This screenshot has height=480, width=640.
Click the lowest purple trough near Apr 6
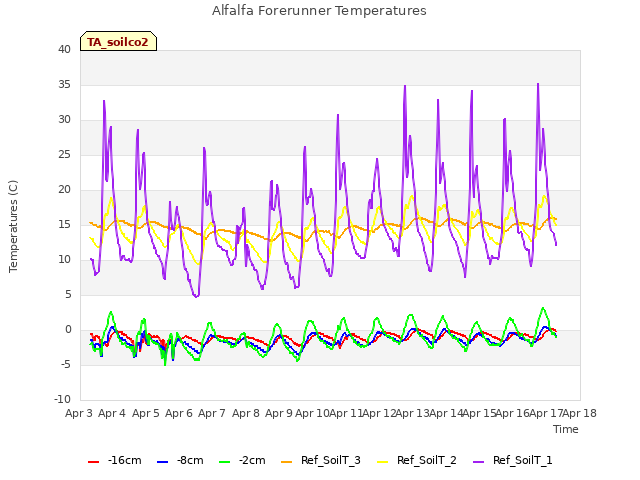pos(196,296)
